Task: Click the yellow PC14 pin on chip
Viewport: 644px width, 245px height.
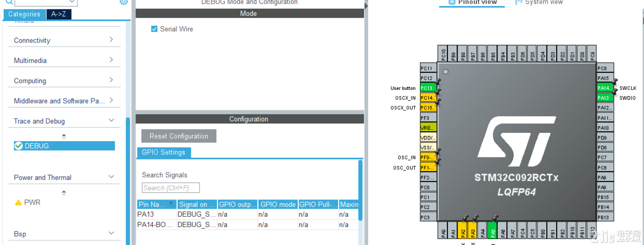Action: [428, 98]
